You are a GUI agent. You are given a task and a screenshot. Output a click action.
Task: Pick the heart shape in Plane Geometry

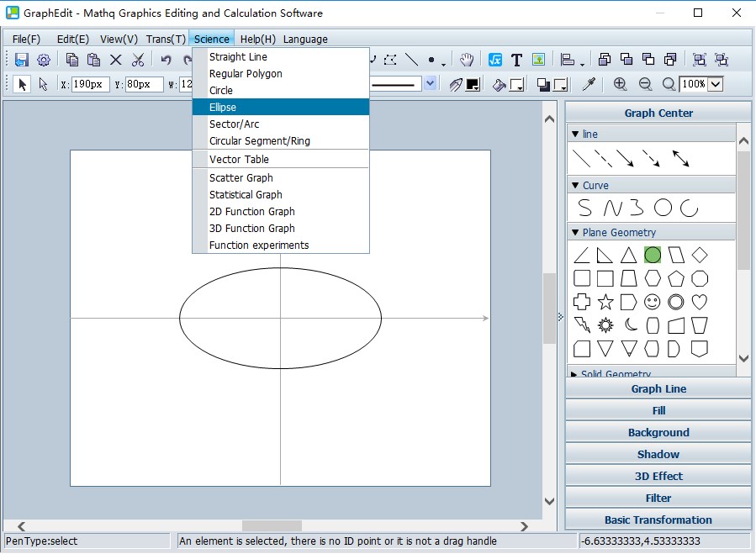tap(699, 303)
